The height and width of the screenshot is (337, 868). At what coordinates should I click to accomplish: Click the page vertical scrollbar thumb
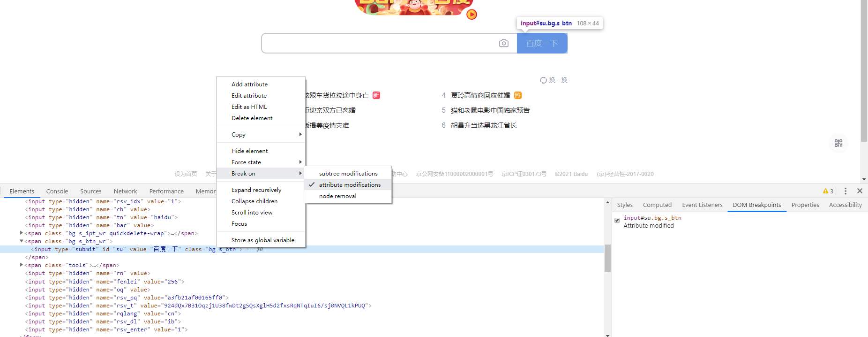tap(864, 70)
